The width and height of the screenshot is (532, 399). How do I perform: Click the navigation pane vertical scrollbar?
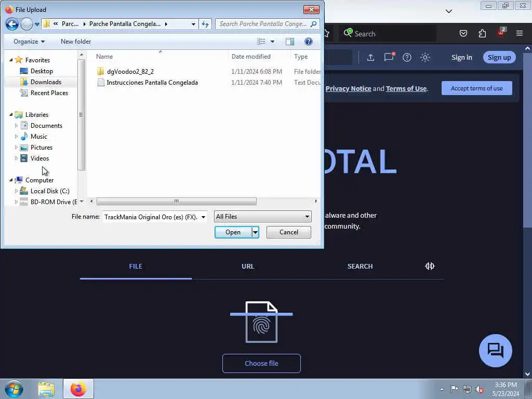[81, 115]
